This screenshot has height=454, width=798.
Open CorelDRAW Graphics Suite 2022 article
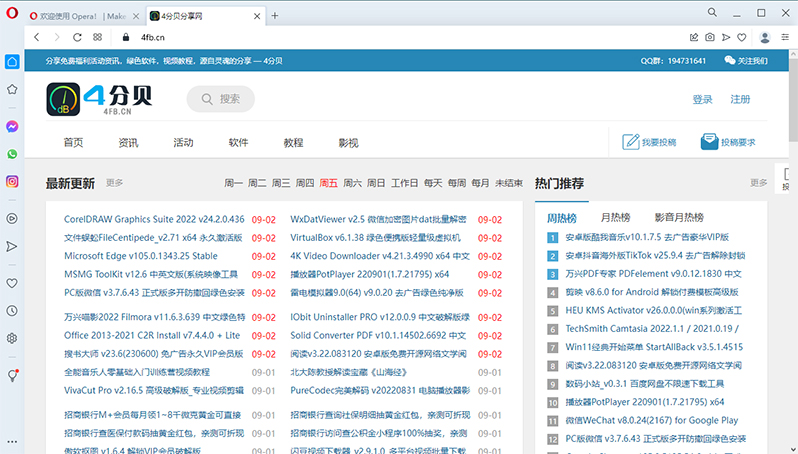tap(154, 219)
